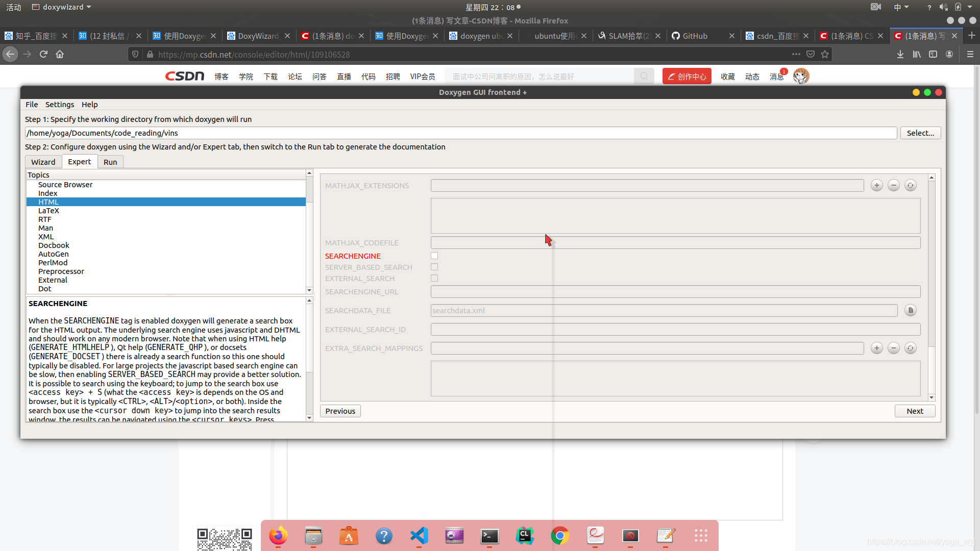Remove entry from MATHJAX_EXTENSIONS list
980x551 pixels.
[x=893, y=185]
